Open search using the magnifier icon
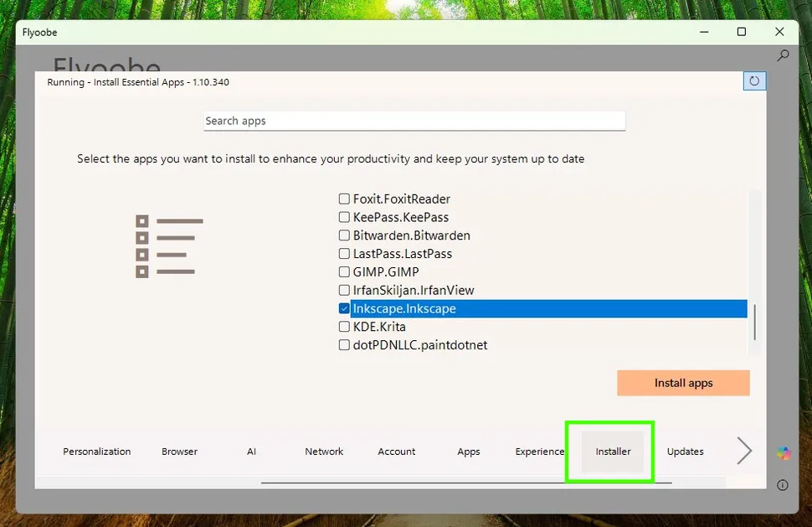 pyautogui.click(x=782, y=55)
